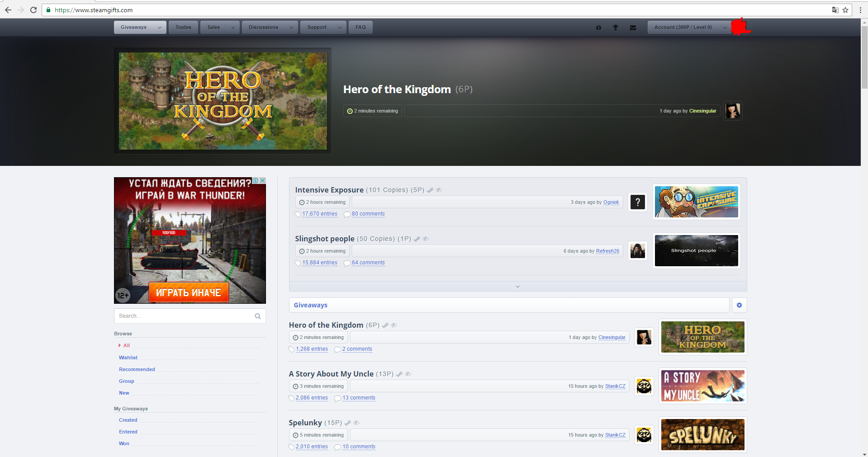Screen dimensions: 868x457
Task: Open the Trades nav item
Action: click(x=183, y=28)
